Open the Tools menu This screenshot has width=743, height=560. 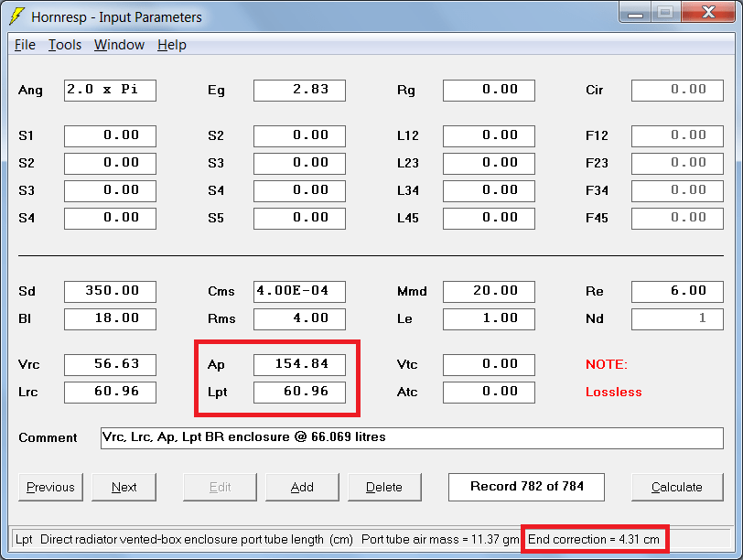pos(65,45)
